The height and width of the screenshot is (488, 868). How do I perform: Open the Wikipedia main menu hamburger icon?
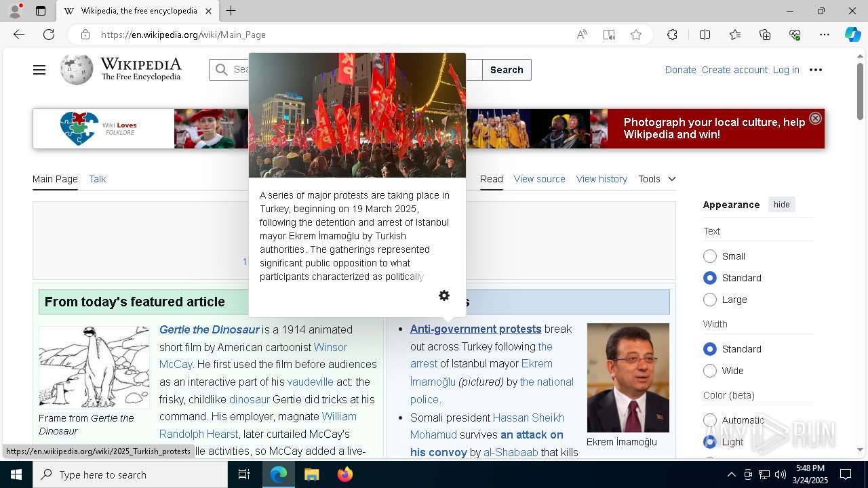point(39,70)
